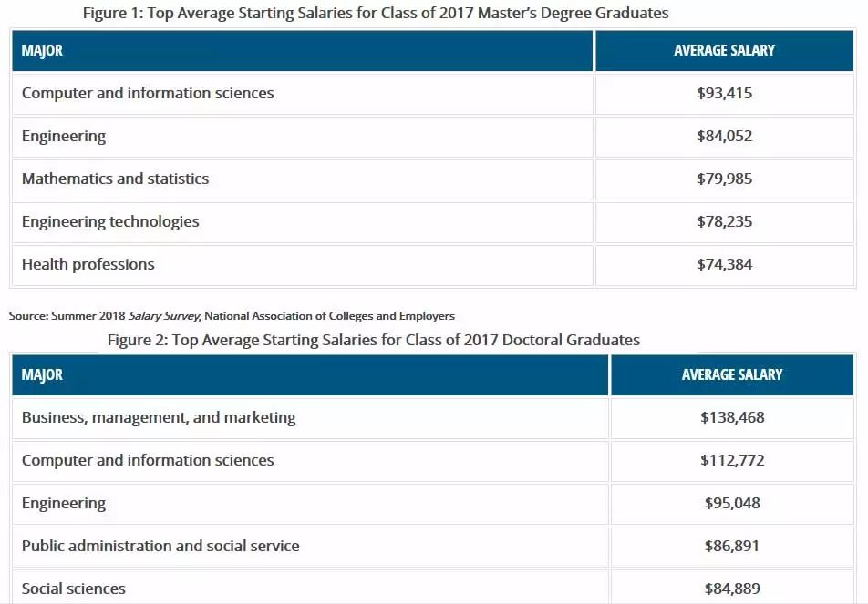Click the AVERAGE SALARY header in the doctoral table

[732, 374]
